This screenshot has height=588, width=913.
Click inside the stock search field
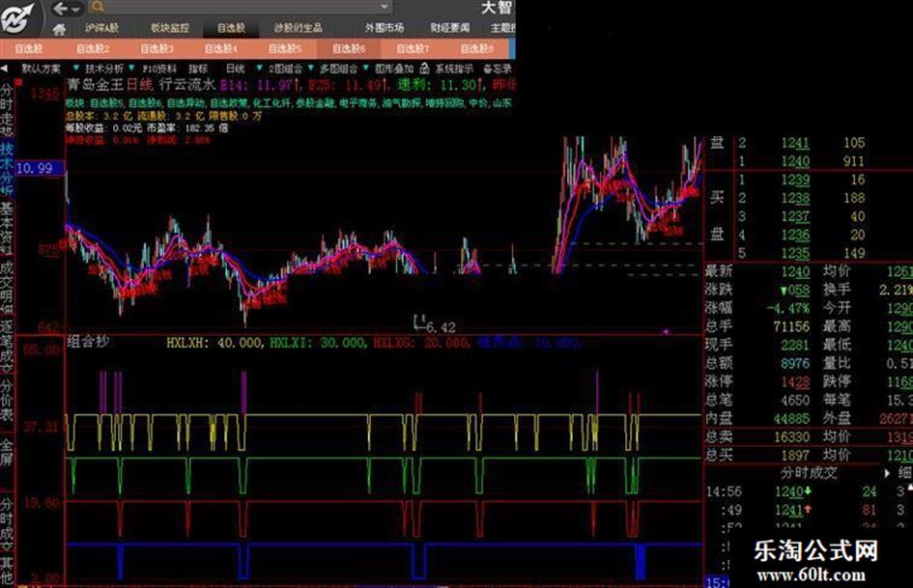242,7
